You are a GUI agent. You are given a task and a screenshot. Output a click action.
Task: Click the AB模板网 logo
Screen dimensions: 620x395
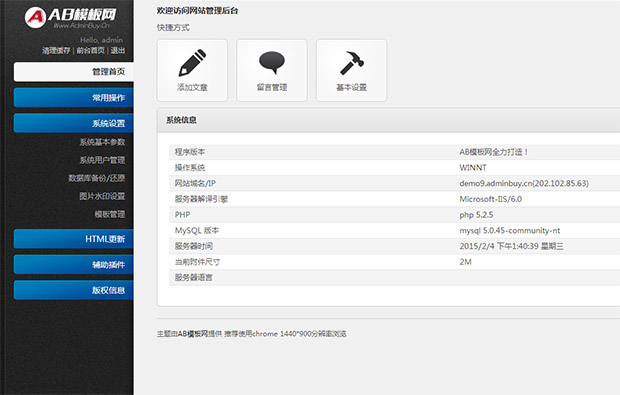click(70, 18)
